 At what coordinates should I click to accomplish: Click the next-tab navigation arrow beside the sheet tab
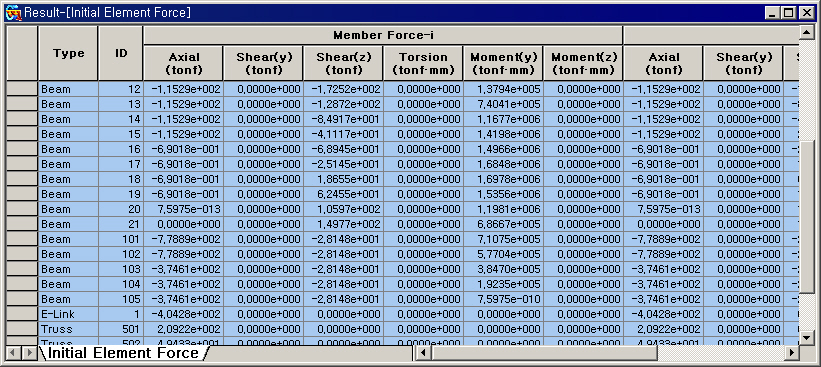click(30, 353)
